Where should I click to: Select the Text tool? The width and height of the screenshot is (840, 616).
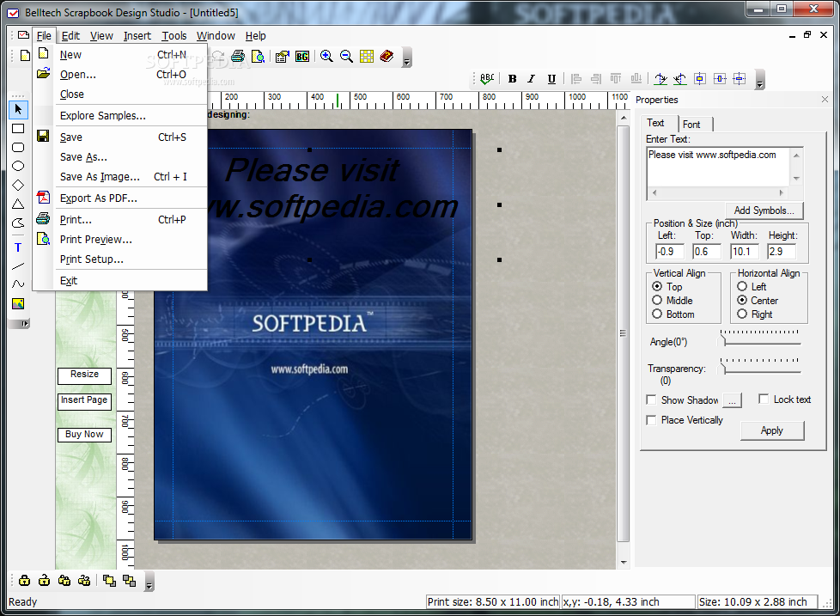tap(18, 247)
